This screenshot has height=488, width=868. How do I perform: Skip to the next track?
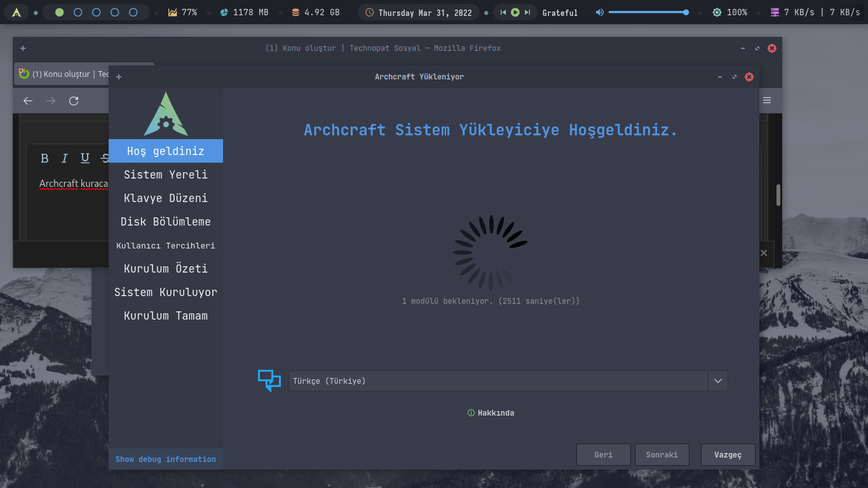pos(527,12)
